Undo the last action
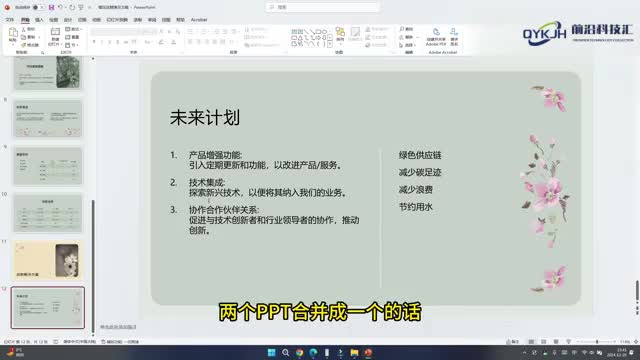The width and height of the screenshot is (640, 360). click(x=60, y=7)
